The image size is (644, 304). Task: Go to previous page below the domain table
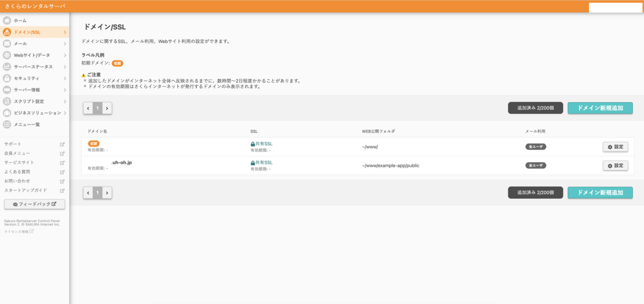88,192
